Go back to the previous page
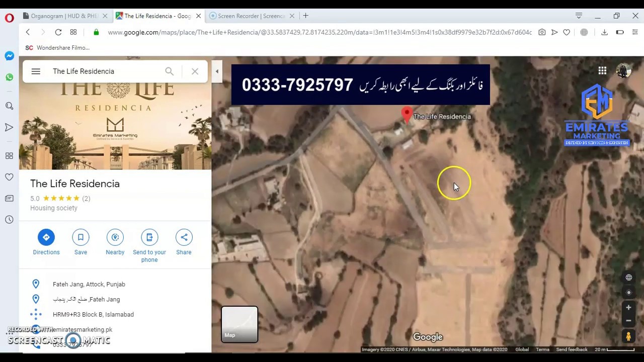This screenshot has width=644, height=362. click(x=28, y=32)
